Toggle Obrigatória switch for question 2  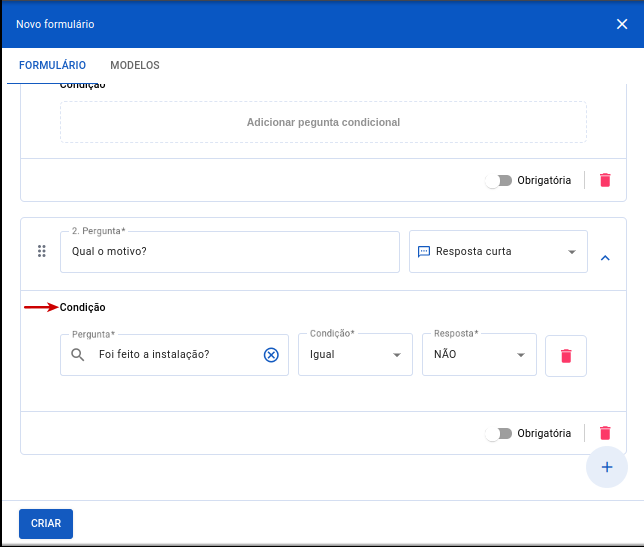click(x=498, y=434)
